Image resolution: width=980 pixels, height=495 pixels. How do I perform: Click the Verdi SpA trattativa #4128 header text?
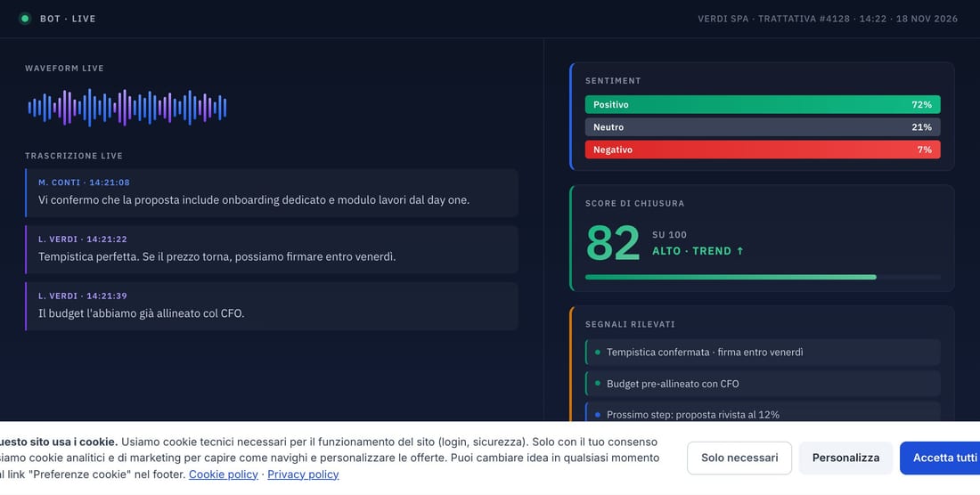click(828, 19)
